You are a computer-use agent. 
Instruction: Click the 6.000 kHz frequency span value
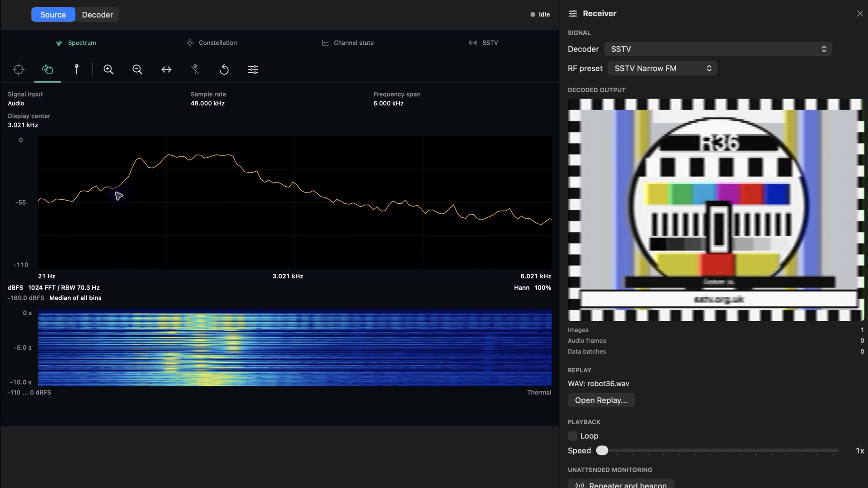tap(388, 103)
